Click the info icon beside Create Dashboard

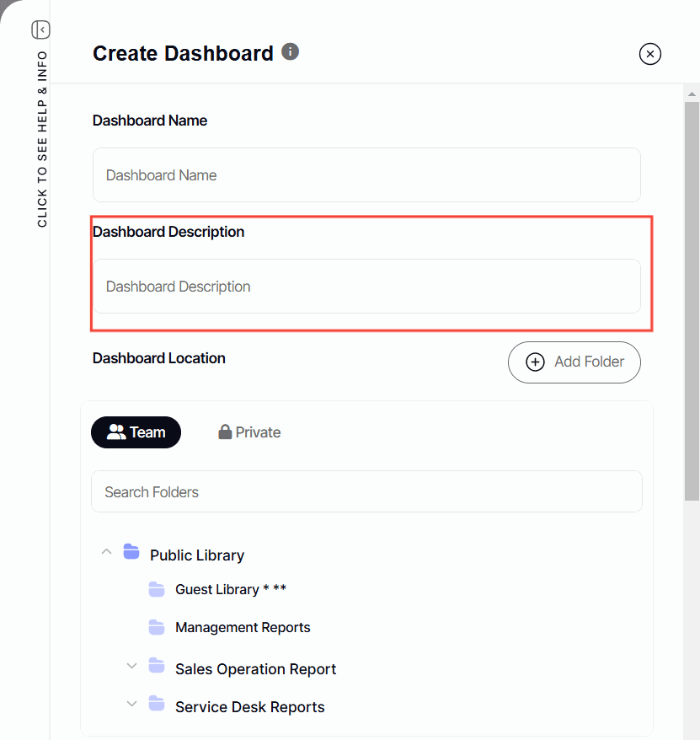tap(290, 52)
